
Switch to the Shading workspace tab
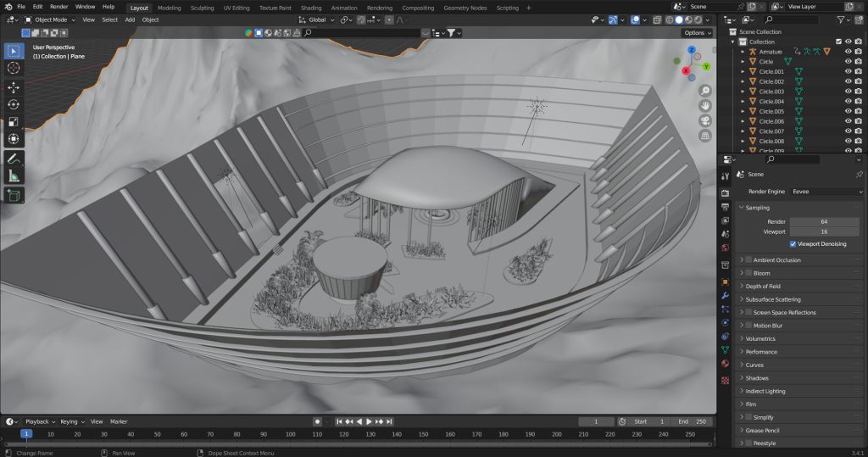click(311, 8)
